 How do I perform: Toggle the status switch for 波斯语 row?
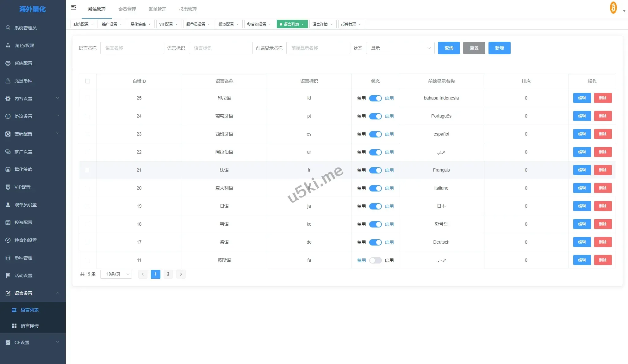pyautogui.click(x=375, y=260)
